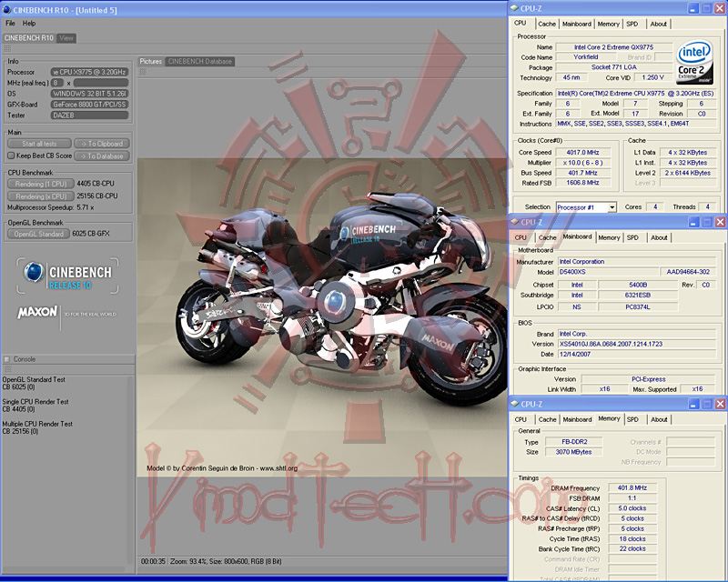
Task: Open the CINEBENCH Database tab
Action: pos(199,61)
